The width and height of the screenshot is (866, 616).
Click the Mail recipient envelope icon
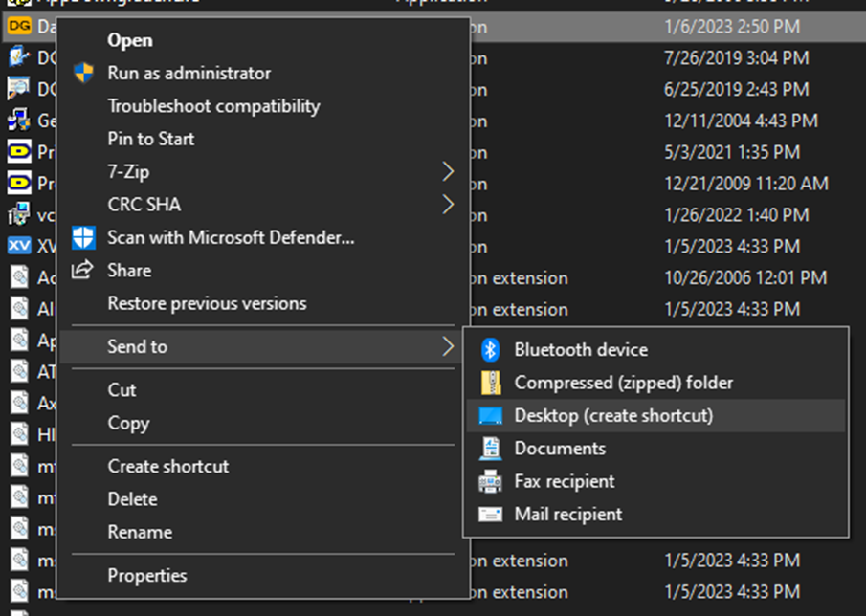click(491, 515)
